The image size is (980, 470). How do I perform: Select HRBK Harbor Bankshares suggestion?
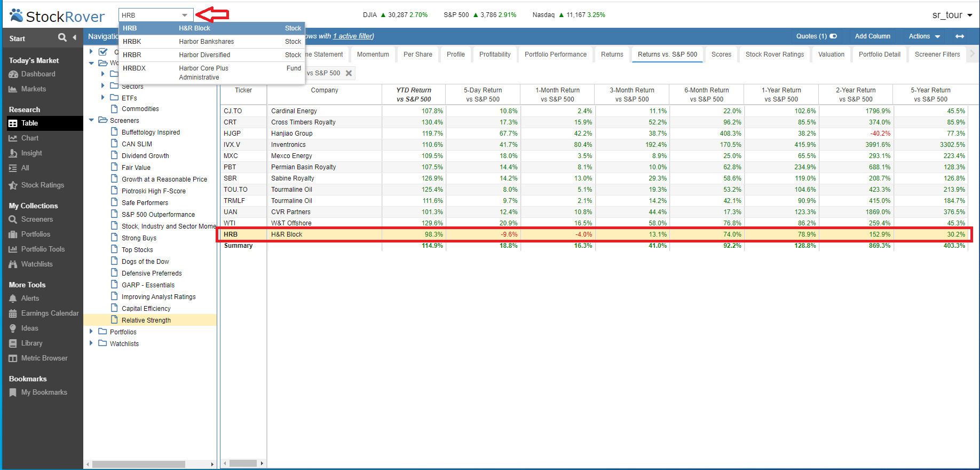[212, 42]
